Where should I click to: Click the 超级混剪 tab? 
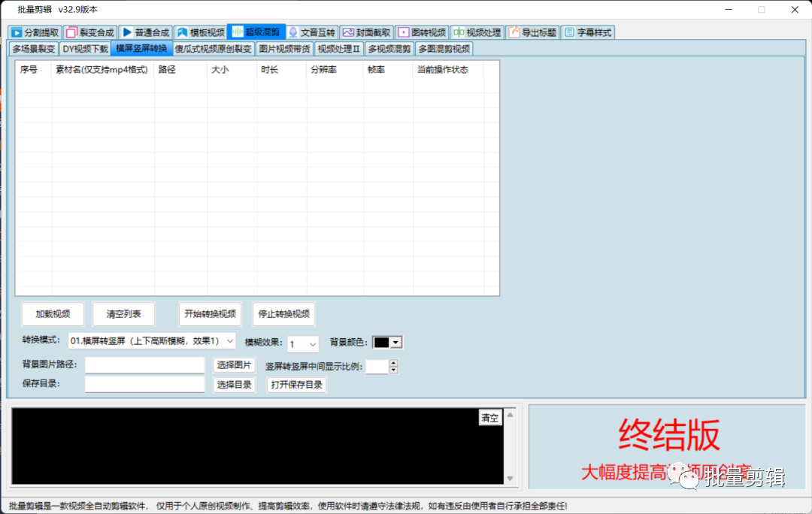(x=256, y=32)
